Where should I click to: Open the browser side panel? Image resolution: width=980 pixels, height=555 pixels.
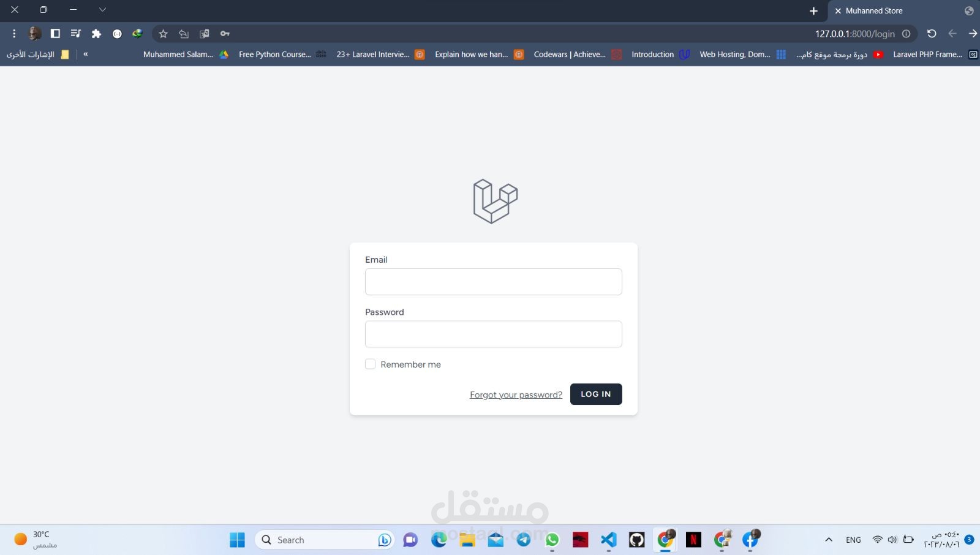(x=55, y=34)
